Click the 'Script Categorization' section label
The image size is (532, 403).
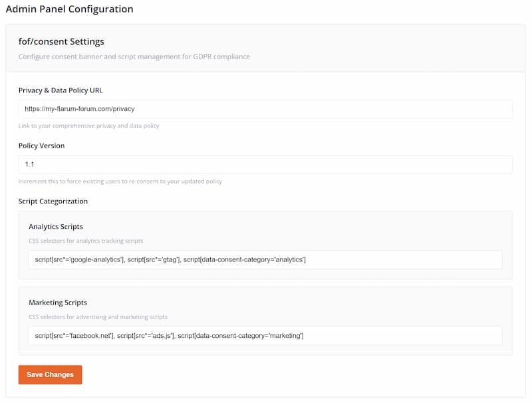click(53, 201)
